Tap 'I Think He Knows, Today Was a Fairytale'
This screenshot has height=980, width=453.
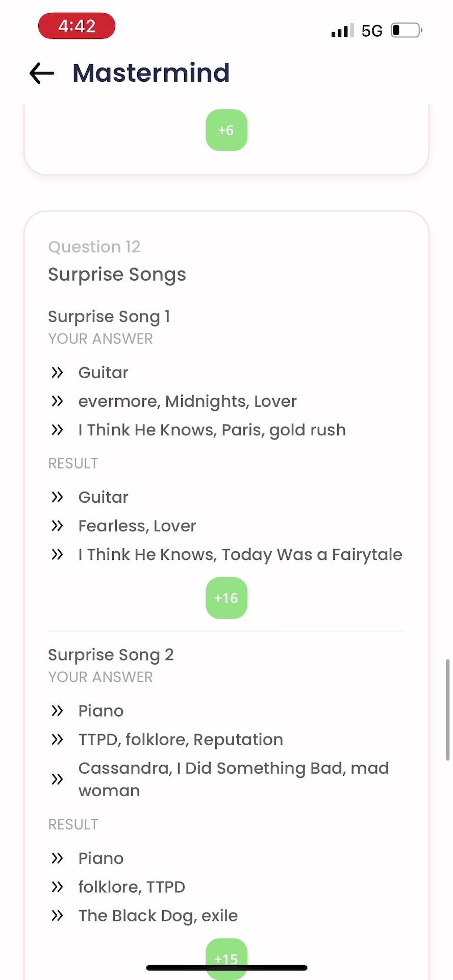(240, 554)
